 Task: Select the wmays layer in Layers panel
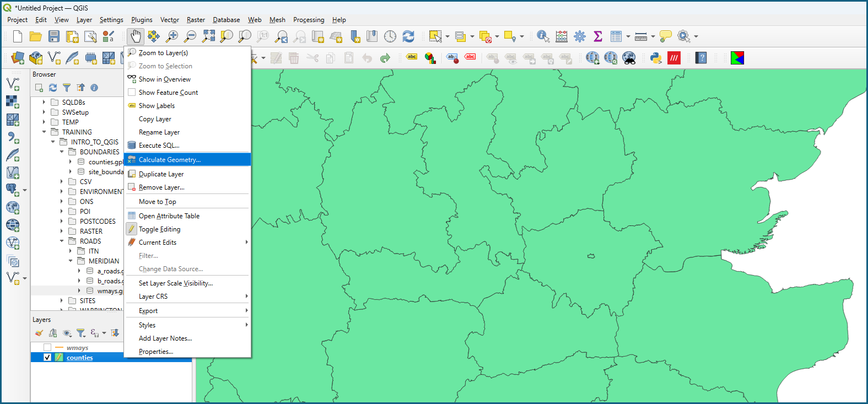click(77, 348)
